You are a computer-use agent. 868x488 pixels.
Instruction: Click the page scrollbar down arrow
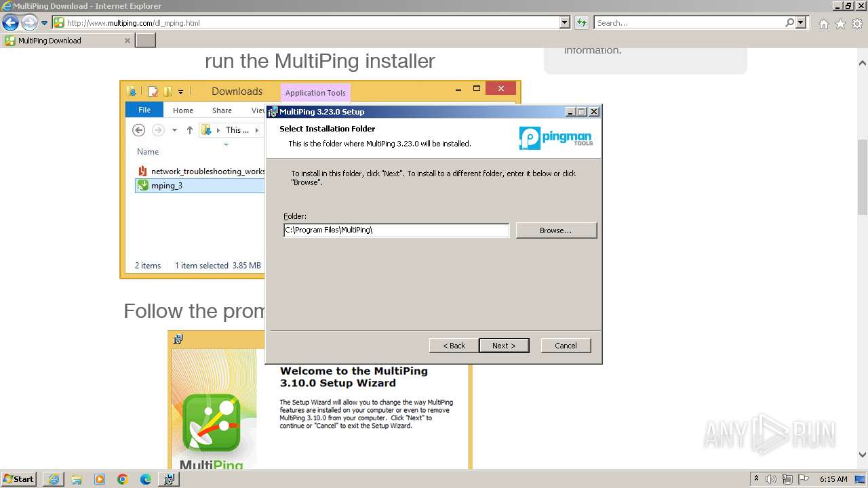(x=863, y=455)
